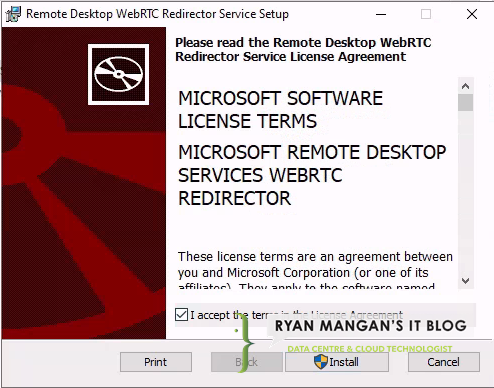Click the 'Remote Desktop WebRTC Redirector Service Setup' title

pos(157,14)
